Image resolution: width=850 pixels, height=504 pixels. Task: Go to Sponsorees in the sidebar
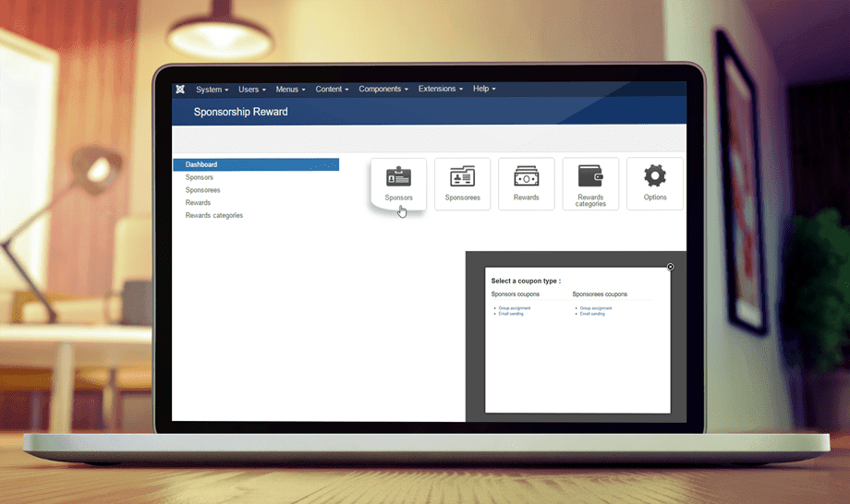[x=203, y=190]
